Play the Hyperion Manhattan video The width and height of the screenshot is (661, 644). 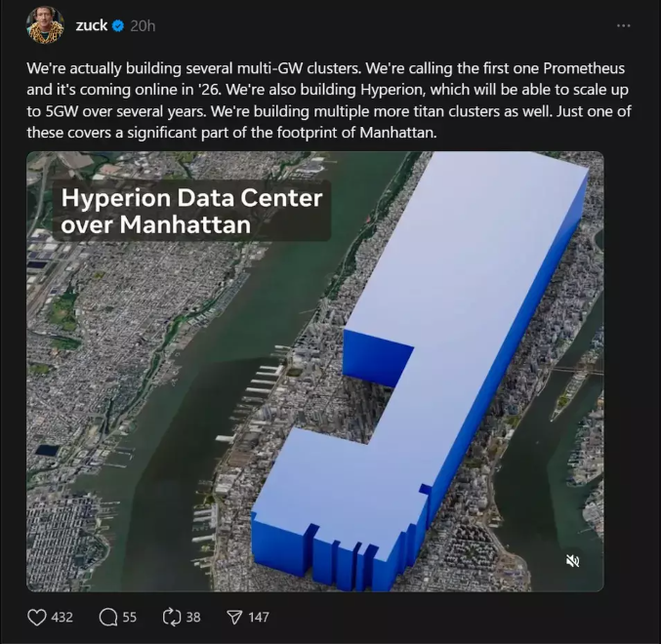tap(315, 372)
